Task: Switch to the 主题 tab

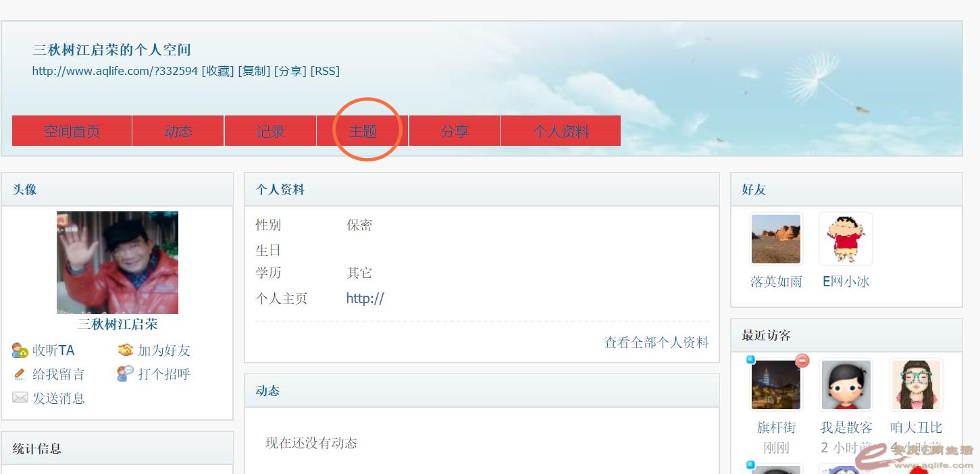Action: pos(363,131)
